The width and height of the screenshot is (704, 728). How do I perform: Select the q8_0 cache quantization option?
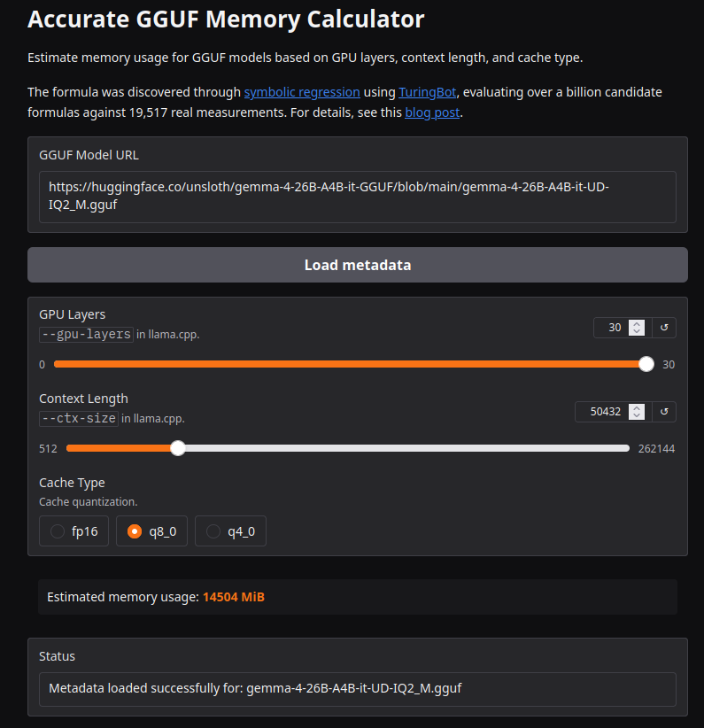click(x=151, y=531)
